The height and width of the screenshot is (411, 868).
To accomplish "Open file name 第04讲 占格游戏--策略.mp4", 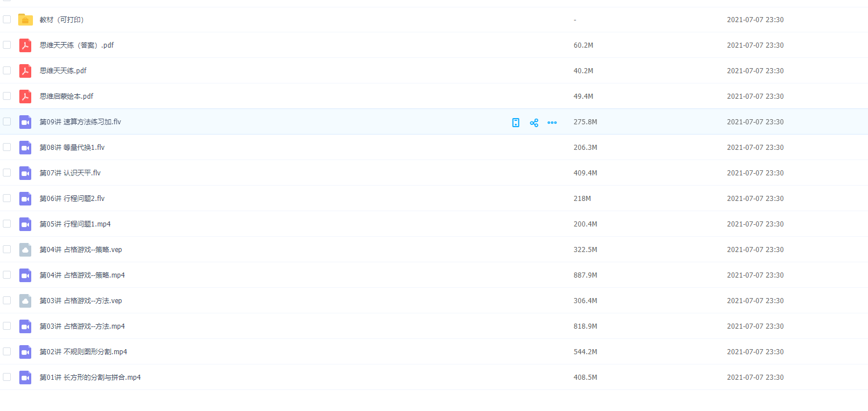I will pyautogui.click(x=82, y=275).
